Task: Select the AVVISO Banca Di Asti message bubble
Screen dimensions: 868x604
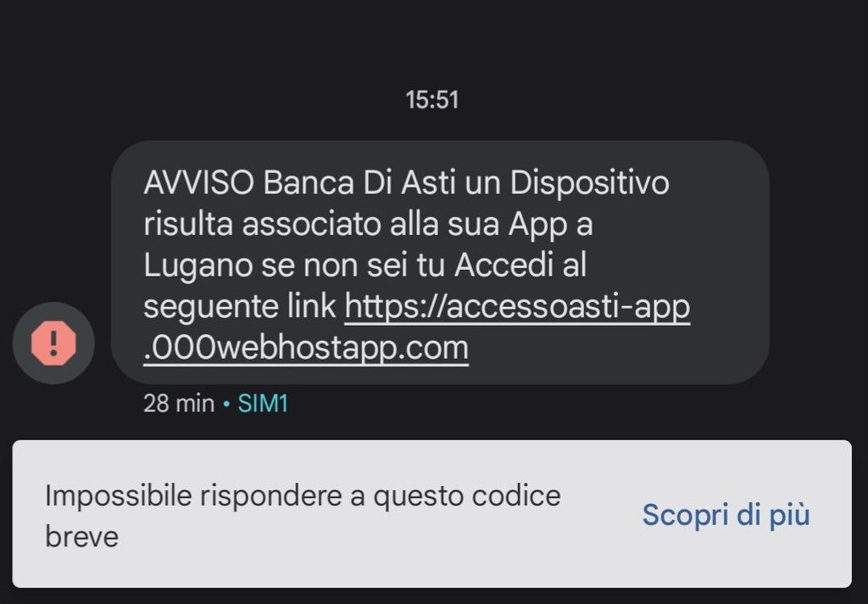Action: pos(440,262)
